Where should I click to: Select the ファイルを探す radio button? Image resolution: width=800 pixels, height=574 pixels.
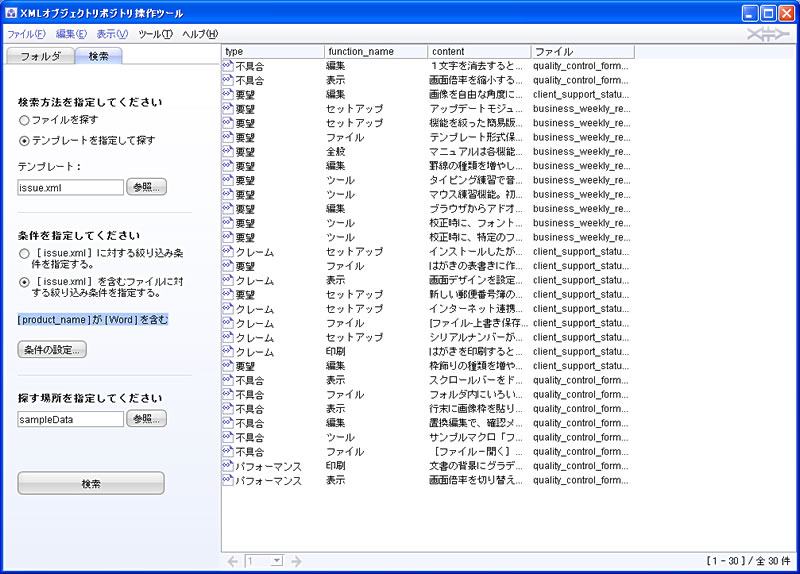coord(24,120)
